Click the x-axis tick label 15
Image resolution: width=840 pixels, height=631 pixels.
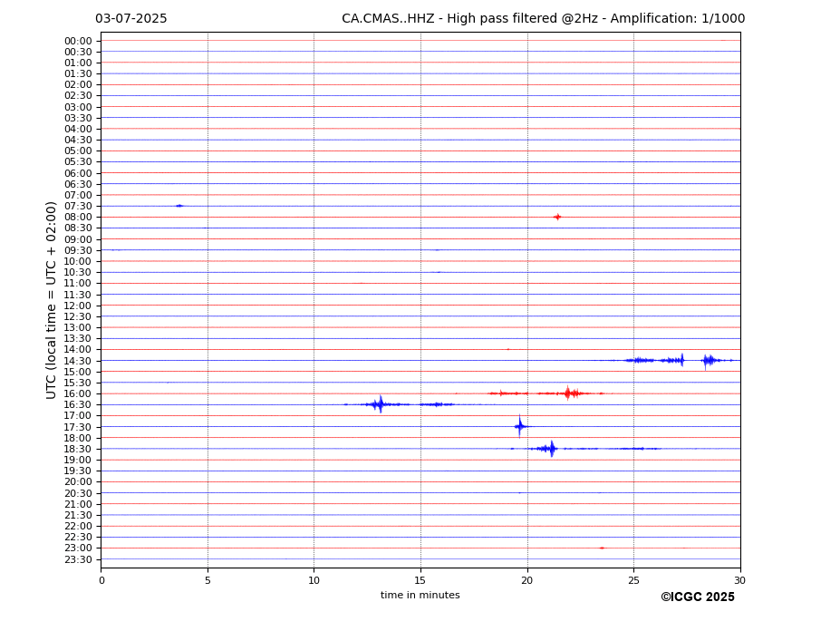[x=420, y=580]
